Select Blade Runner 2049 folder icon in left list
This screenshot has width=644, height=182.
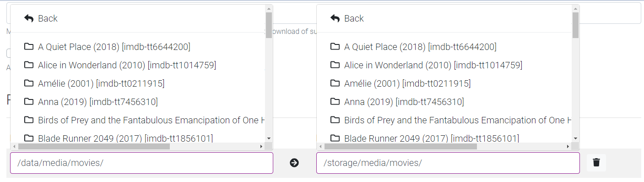click(x=29, y=138)
